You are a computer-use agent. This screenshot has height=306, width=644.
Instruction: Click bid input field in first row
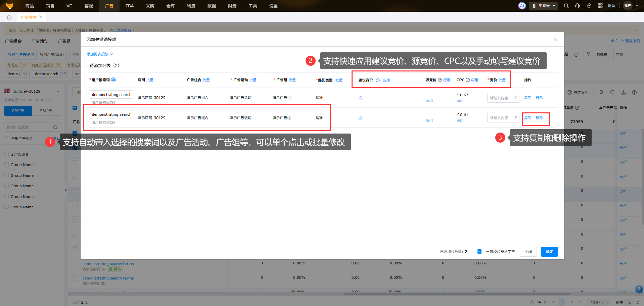point(501,98)
